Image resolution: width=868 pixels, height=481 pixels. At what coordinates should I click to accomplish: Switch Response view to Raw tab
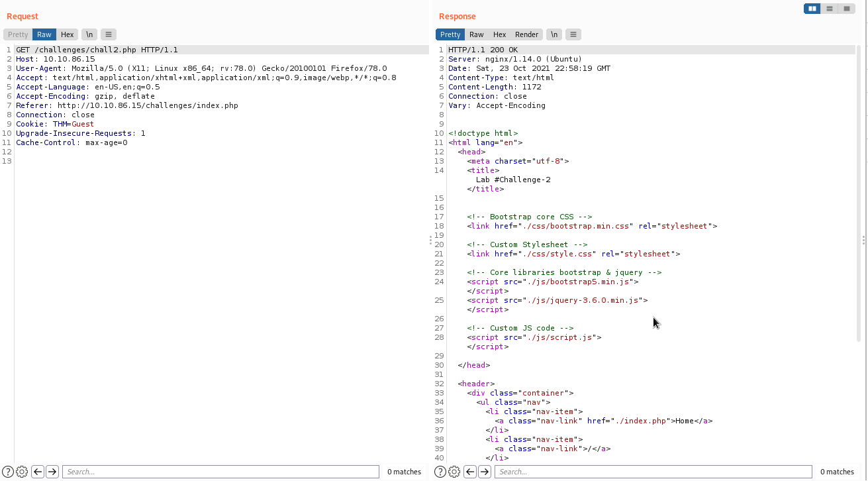pos(477,34)
